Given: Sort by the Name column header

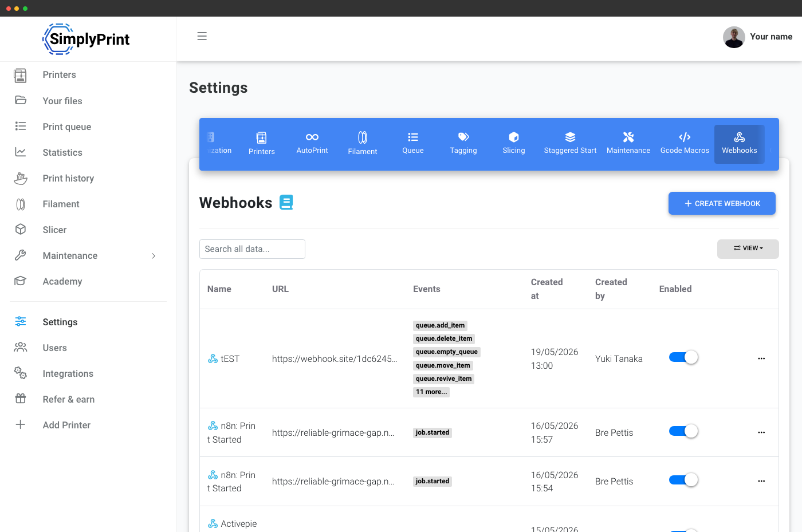Looking at the screenshot, I should (x=219, y=289).
